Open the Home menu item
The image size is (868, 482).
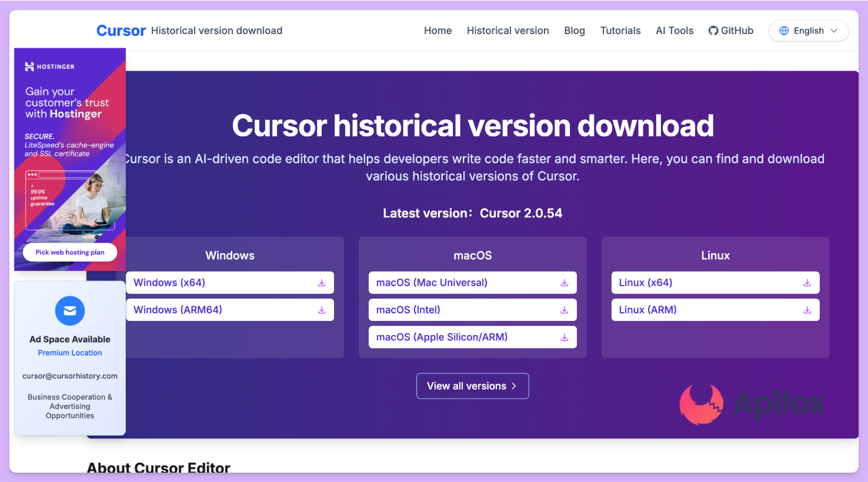[438, 31]
